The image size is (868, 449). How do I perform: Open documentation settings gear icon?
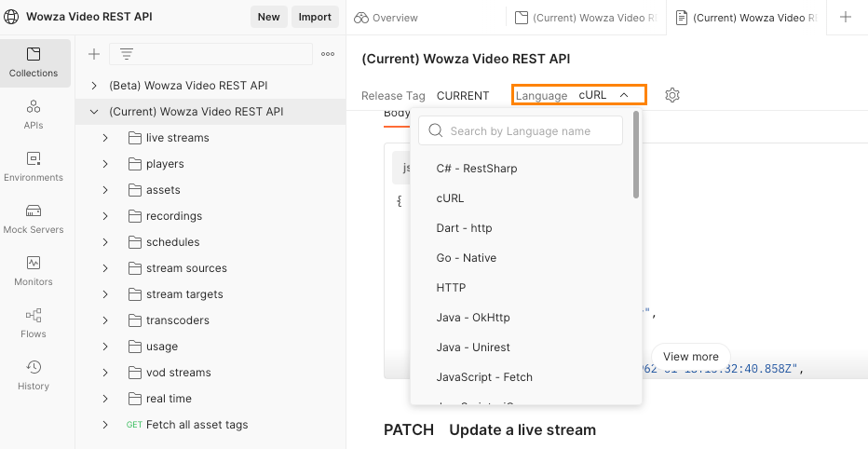[x=672, y=95]
